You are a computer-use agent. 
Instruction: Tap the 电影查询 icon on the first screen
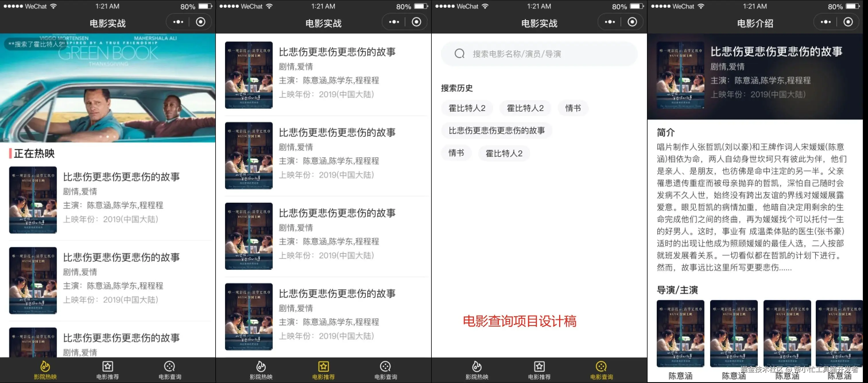coord(169,366)
